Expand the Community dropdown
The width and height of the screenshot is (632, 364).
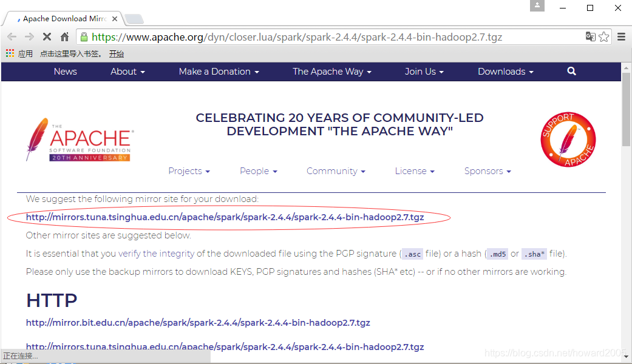[x=336, y=171]
